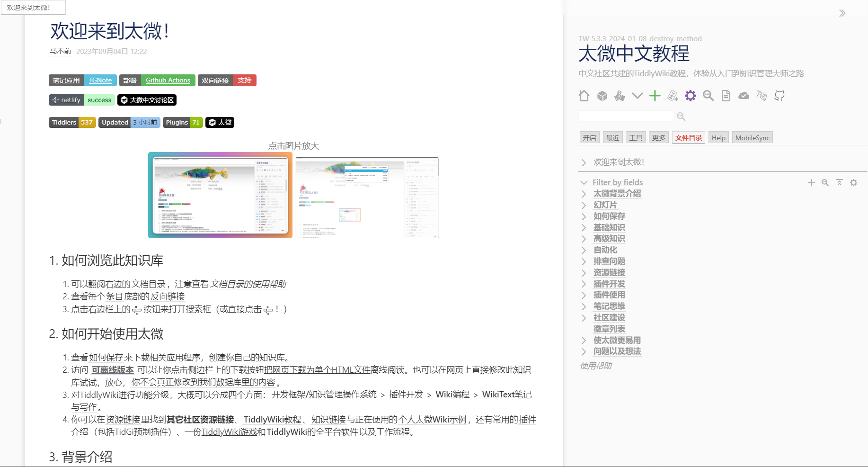The width and height of the screenshot is (868, 467).
Task: Switch to the MobileSync sidebar tab
Action: (x=753, y=138)
